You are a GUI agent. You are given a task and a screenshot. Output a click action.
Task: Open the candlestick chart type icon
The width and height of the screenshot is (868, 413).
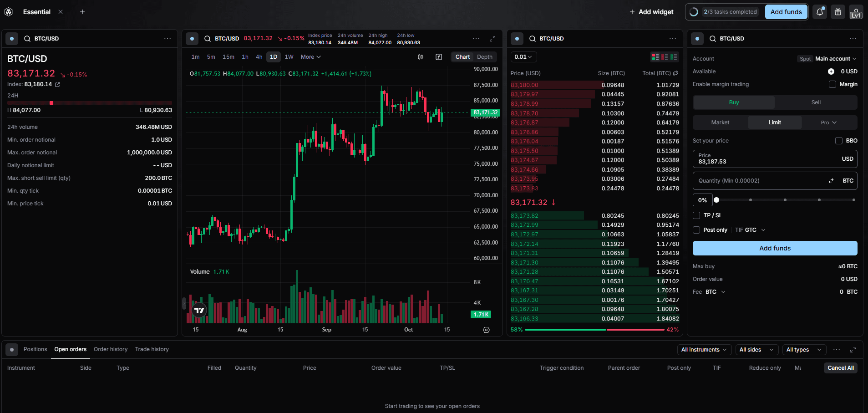(421, 57)
